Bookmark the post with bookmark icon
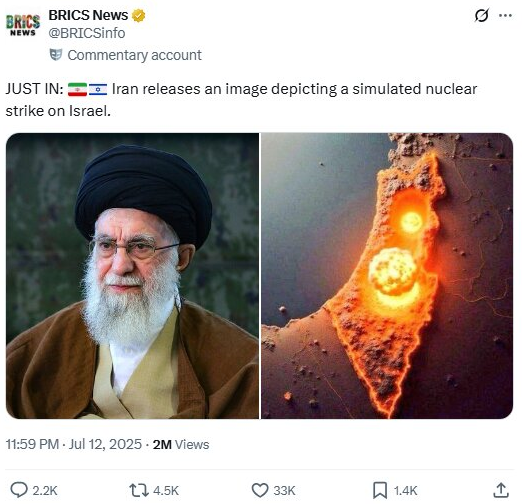The width and height of the screenshot is (522, 504). (x=380, y=490)
